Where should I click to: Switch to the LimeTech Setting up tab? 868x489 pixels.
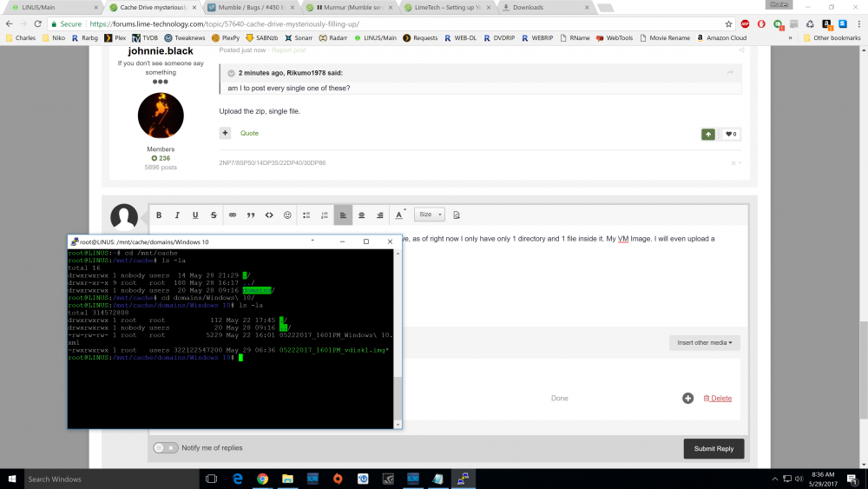(448, 7)
